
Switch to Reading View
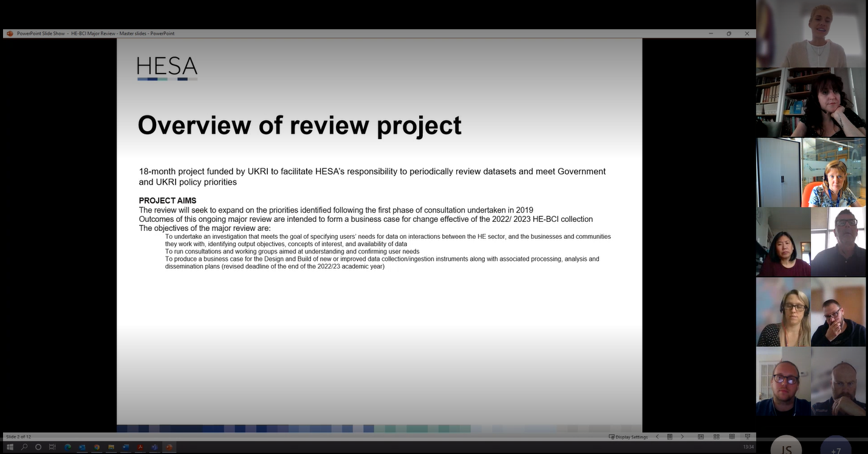coord(732,437)
